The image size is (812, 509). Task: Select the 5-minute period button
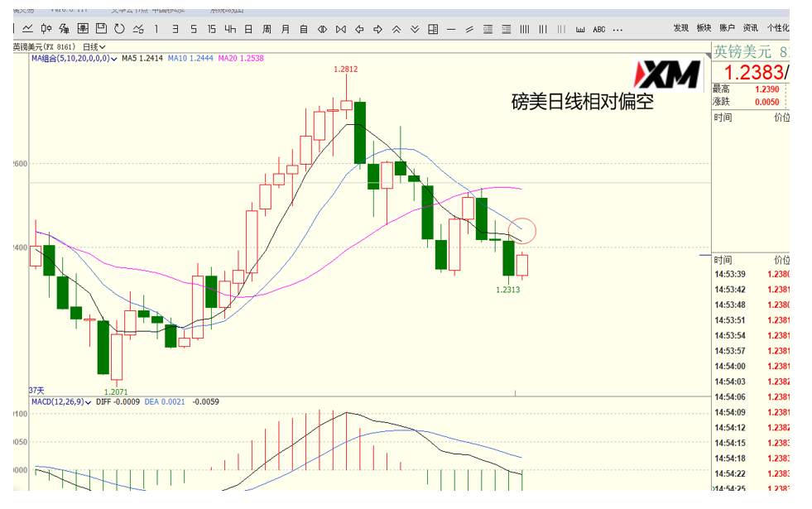[x=193, y=30]
